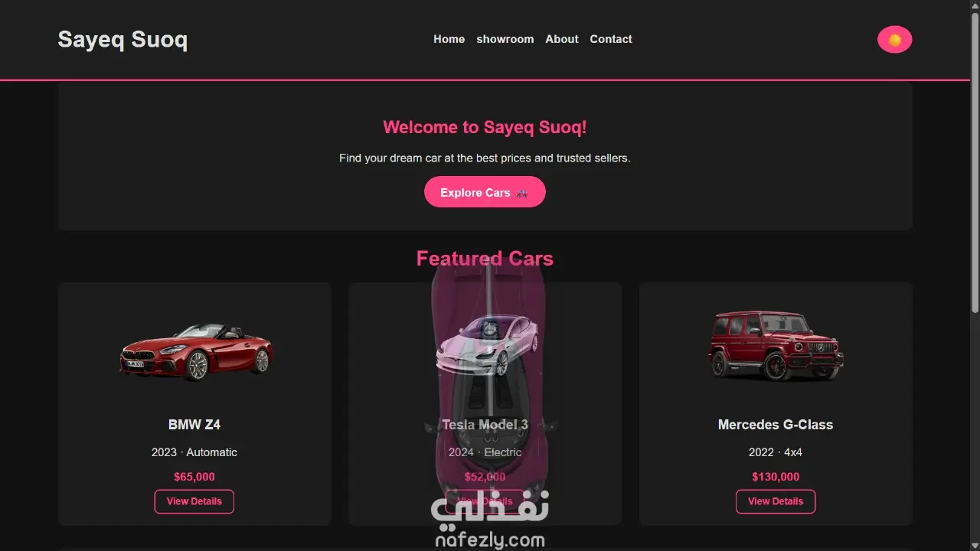View Details for the Tesla Model 3
The width and height of the screenshot is (980, 551).
point(485,501)
